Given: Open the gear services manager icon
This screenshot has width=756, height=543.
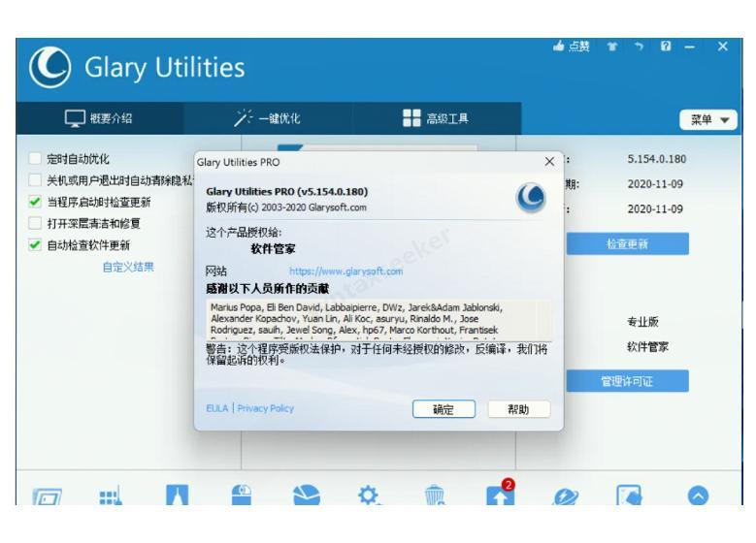Looking at the screenshot, I should [x=369, y=495].
